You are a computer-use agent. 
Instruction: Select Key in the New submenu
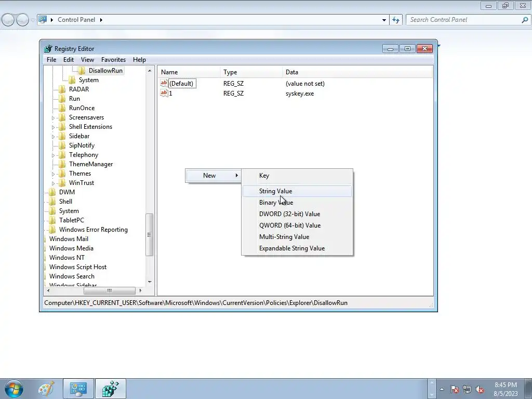pos(297,176)
